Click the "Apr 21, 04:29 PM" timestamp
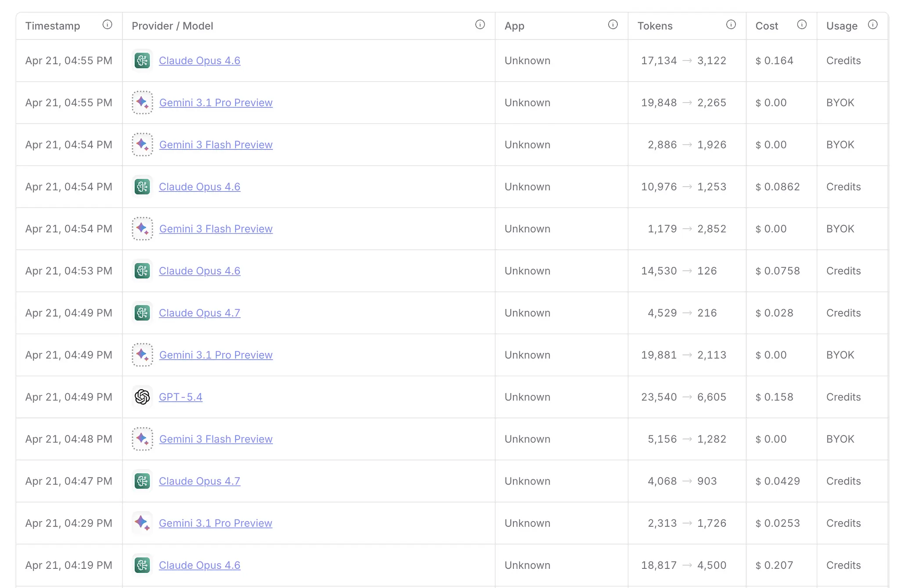The width and height of the screenshot is (899, 588). tap(69, 523)
